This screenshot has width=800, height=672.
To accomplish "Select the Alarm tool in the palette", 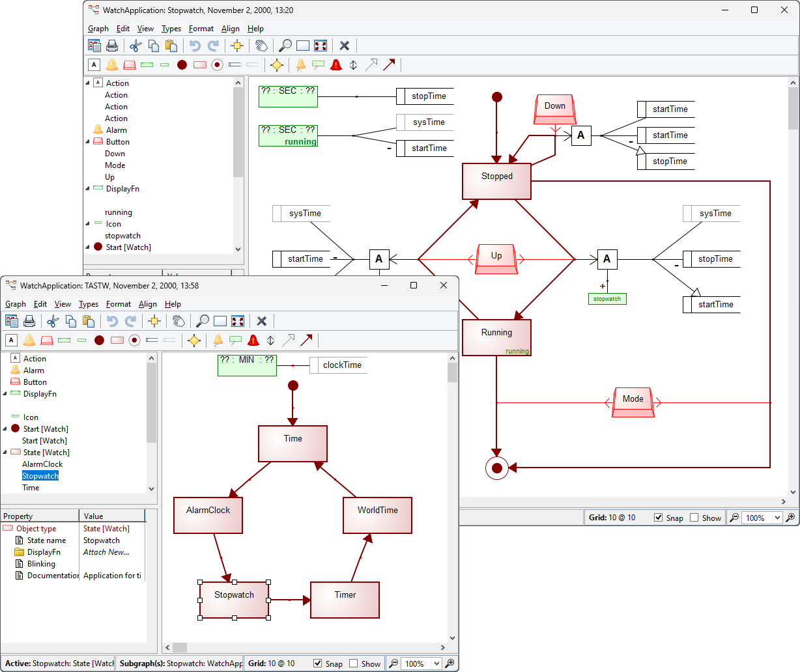I will (x=112, y=64).
